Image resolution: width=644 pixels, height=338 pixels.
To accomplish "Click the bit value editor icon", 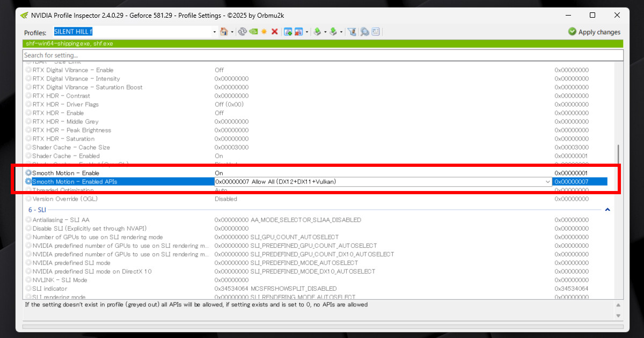I will pyautogui.click(x=376, y=32).
